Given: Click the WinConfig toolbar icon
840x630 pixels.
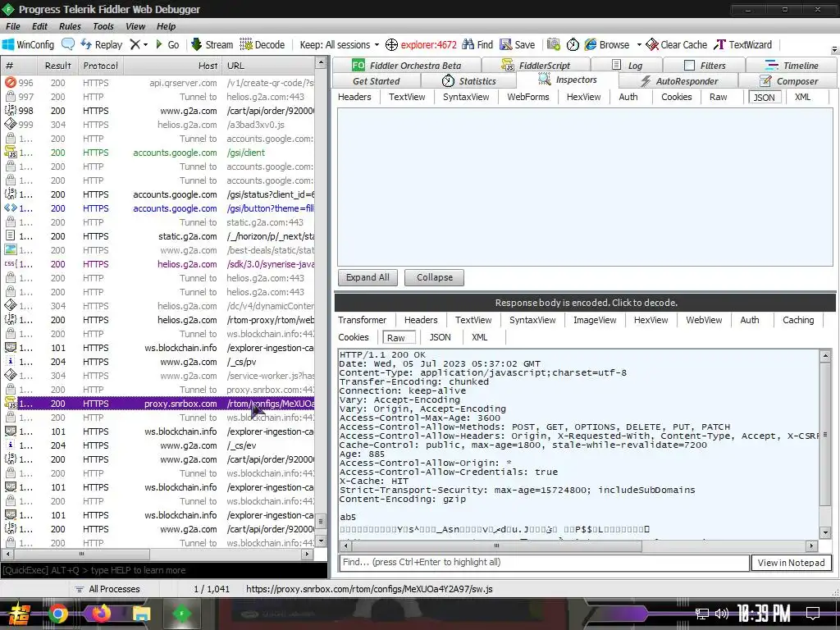Looking at the screenshot, I should [28, 44].
